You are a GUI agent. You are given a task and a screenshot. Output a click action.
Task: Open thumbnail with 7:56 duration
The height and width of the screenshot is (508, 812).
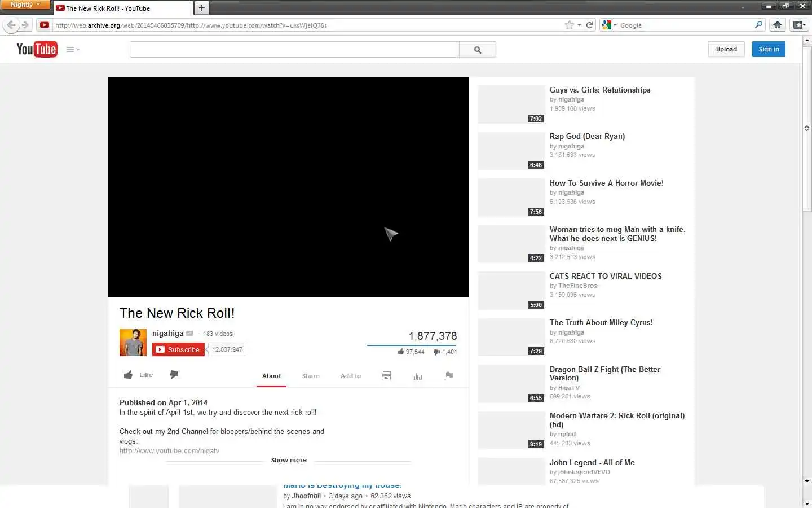(x=511, y=198)
